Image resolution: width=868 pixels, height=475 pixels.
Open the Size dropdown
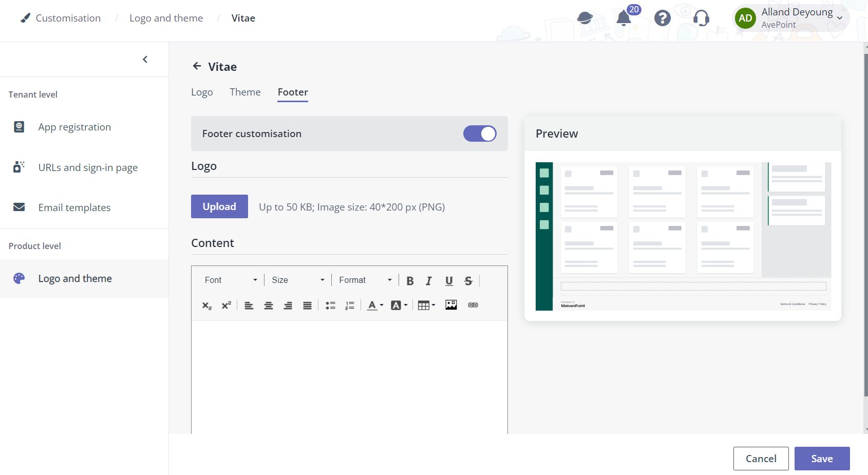298,280
